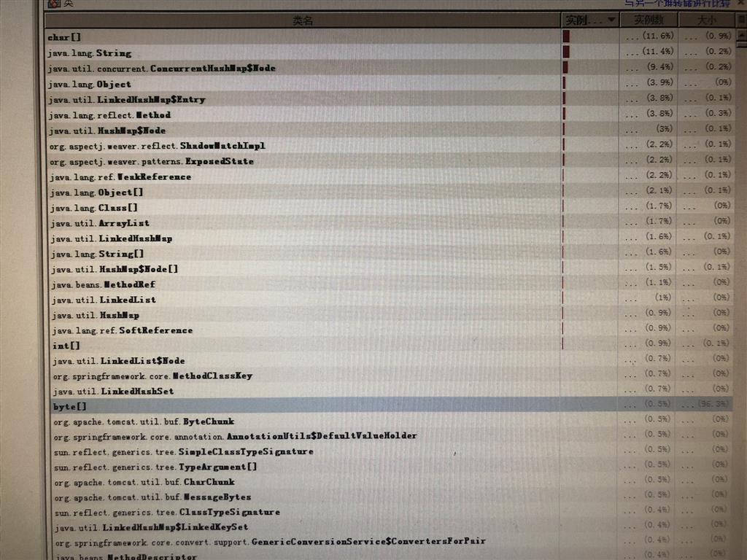This screenshot has height=560, width=747.
Task: Sort by the 实例数 column header
Action: pos(649,20)
